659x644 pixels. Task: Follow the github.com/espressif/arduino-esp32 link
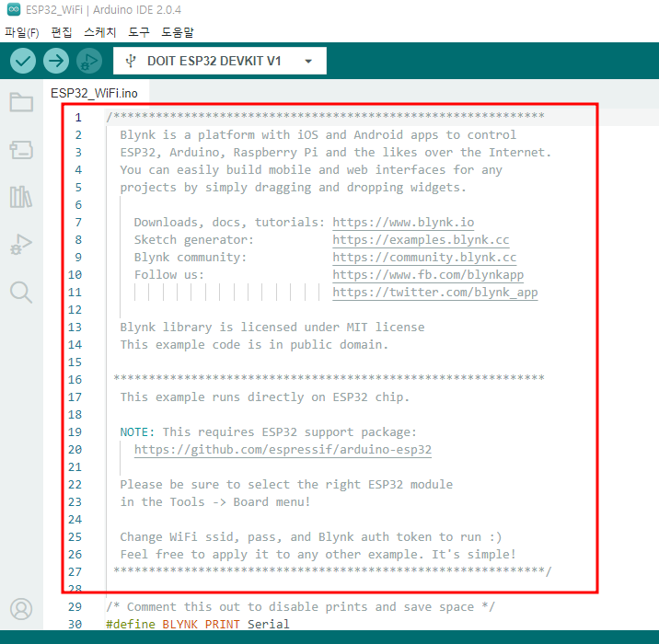[283, 450]
